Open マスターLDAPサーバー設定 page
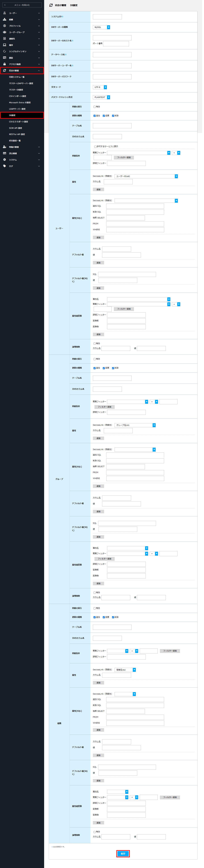 coord(21,84)
